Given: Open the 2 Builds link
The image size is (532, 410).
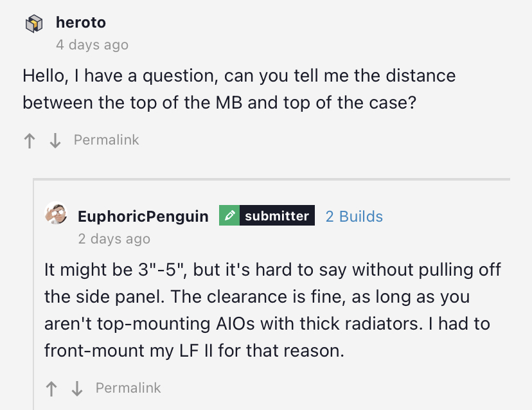Looking at the screenshot, I should pyautogui.click(x=354, y=217).
